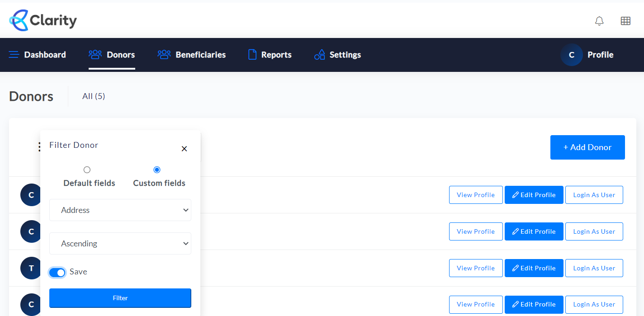Close the Filter Donor popup
Screen dimensions: 644x316
coord(184,149)
